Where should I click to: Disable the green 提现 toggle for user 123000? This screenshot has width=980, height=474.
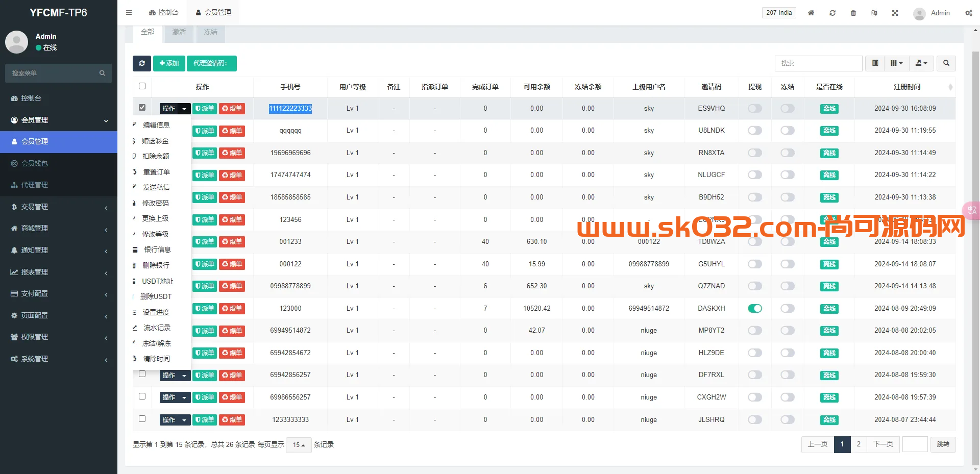pyautogui.click(x=755, y=308)
